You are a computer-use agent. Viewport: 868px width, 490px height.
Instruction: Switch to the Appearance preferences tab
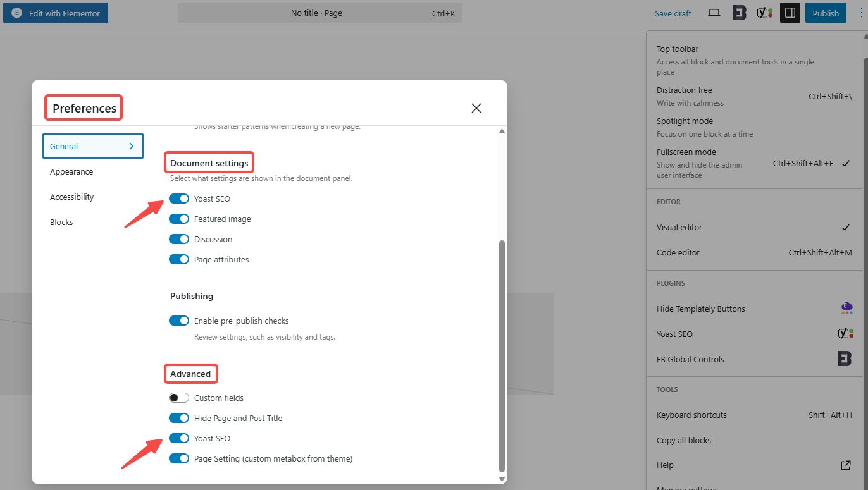(71, 171)
